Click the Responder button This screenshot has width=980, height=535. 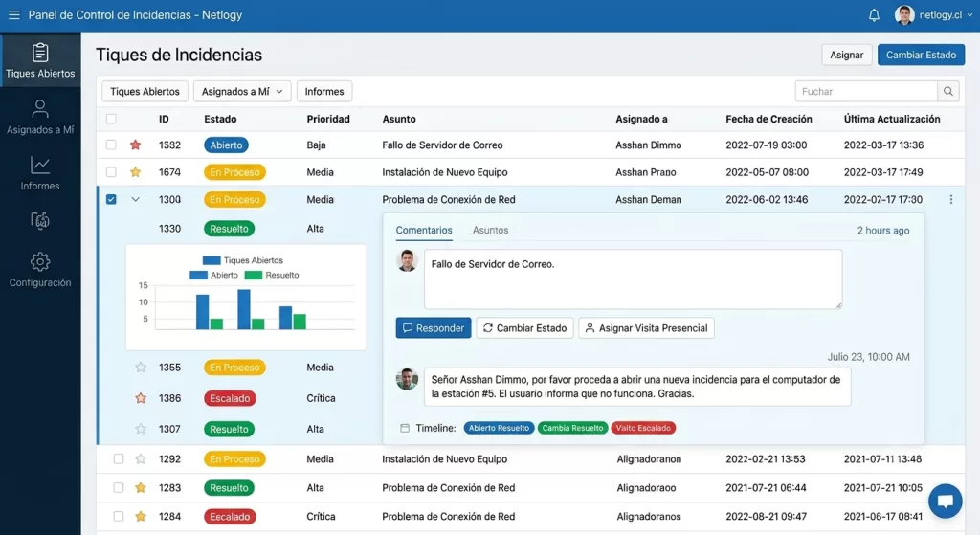(x=434, y=328)
